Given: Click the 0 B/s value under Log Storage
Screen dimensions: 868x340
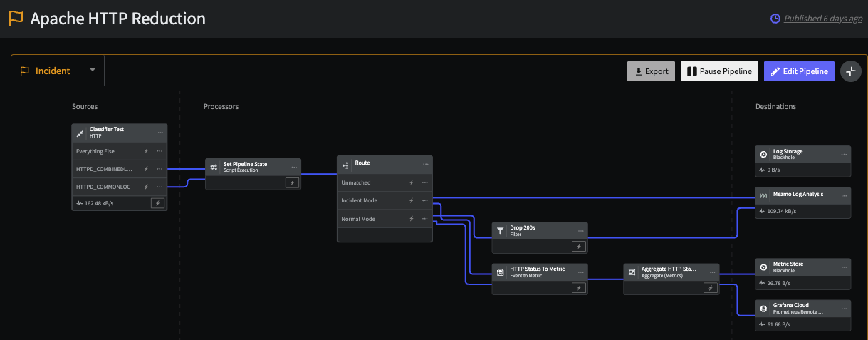Looking at the screenshot, I should point(773,170).
